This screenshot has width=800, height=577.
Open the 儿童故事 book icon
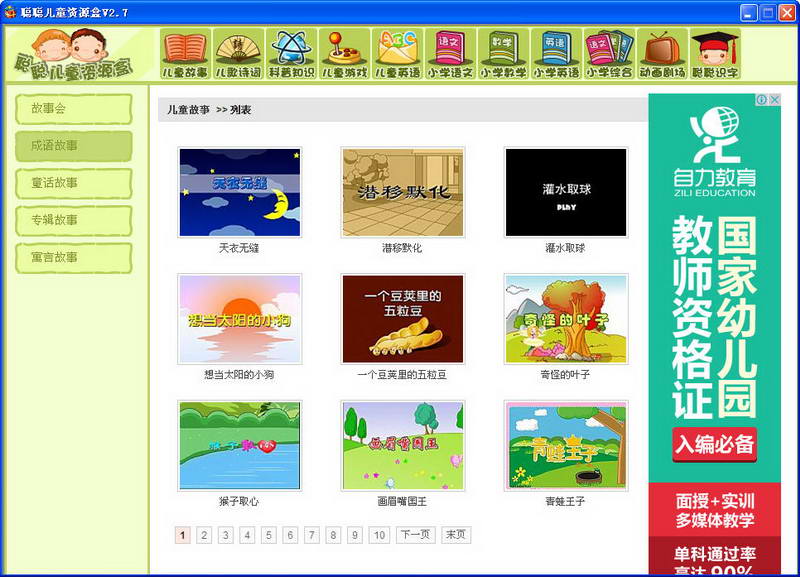point(185,54)
